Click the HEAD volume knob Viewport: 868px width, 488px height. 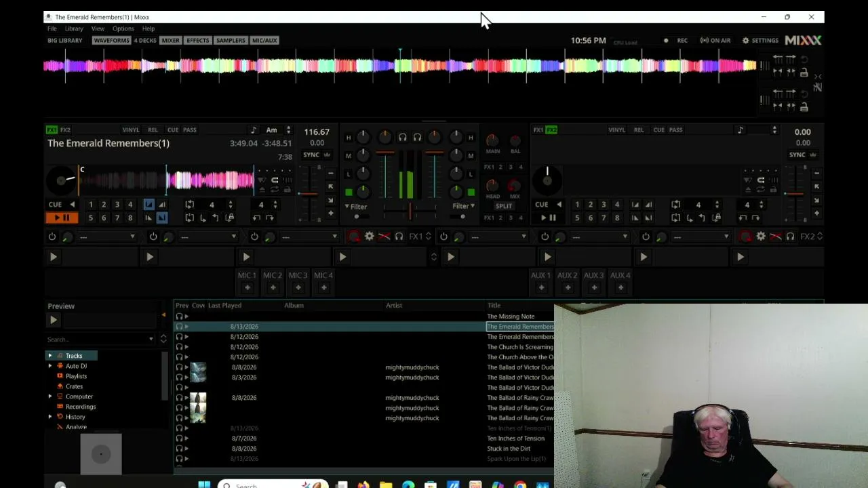[x=492, y=186]
